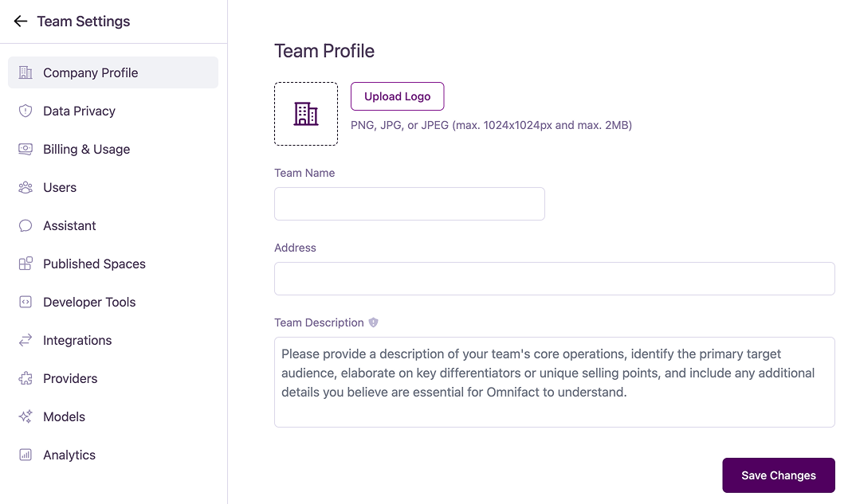848x504 pixels.
Task: Click the shield tooltip icon after Team Description
Action: pos(373,322)
